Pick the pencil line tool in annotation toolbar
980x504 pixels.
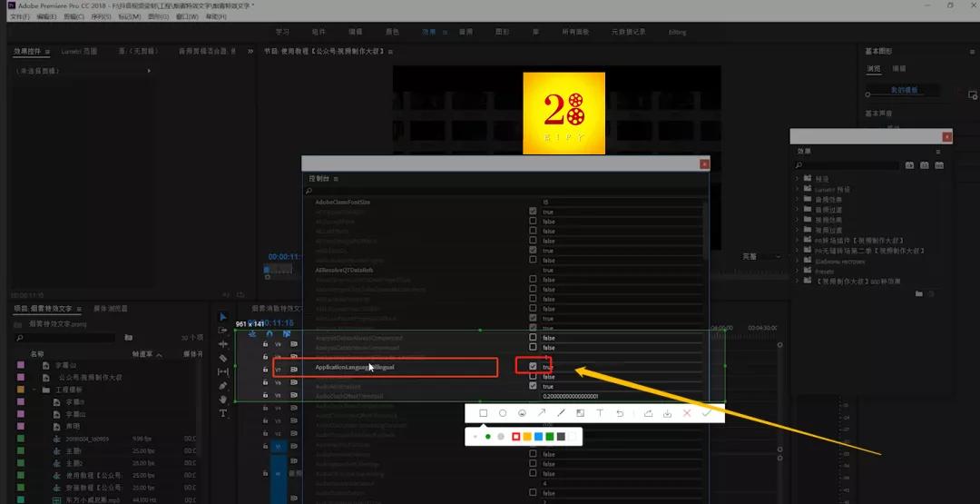pyautogui.click(x=561, y=413)
